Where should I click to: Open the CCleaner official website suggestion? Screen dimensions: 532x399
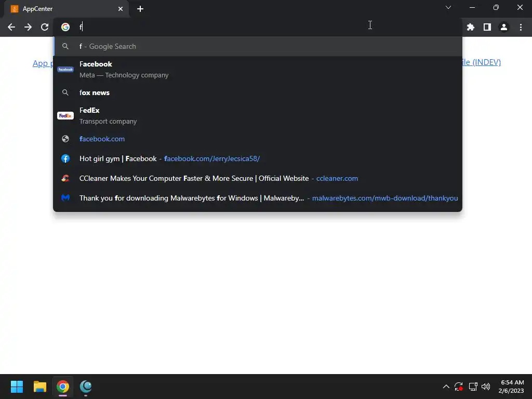click(x=258, y=178)
